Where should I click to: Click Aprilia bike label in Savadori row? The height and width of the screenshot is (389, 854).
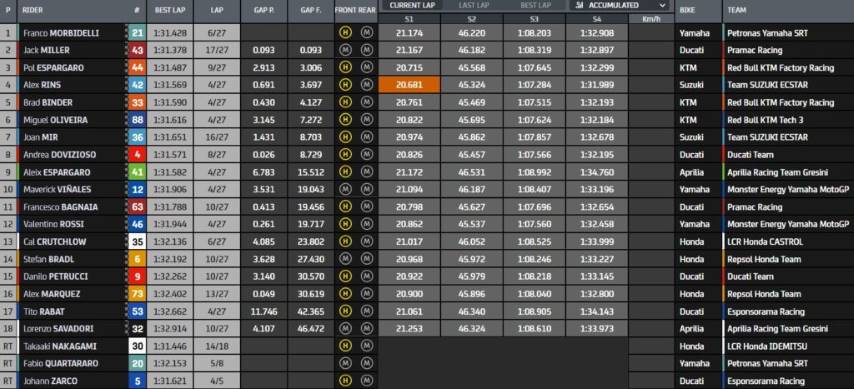692,329
